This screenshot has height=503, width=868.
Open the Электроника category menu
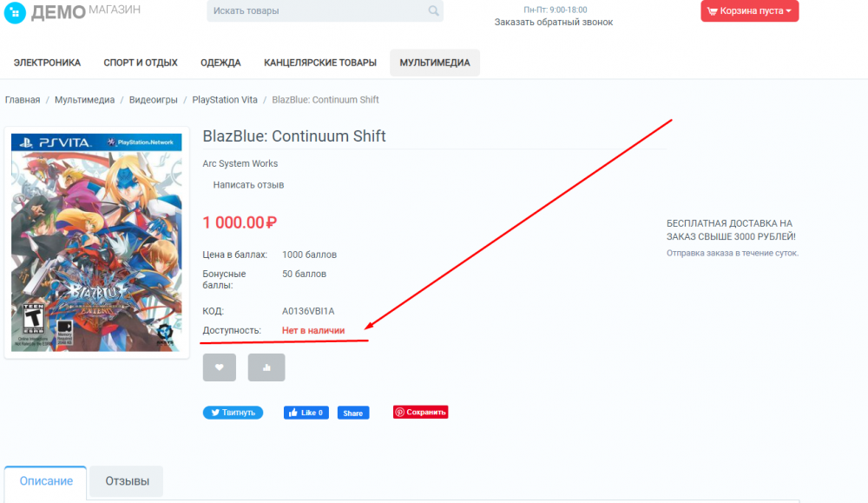(47, 63)
